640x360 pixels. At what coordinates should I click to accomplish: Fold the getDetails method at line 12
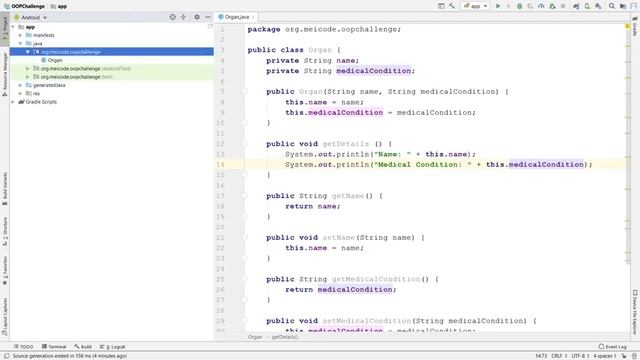244,144
